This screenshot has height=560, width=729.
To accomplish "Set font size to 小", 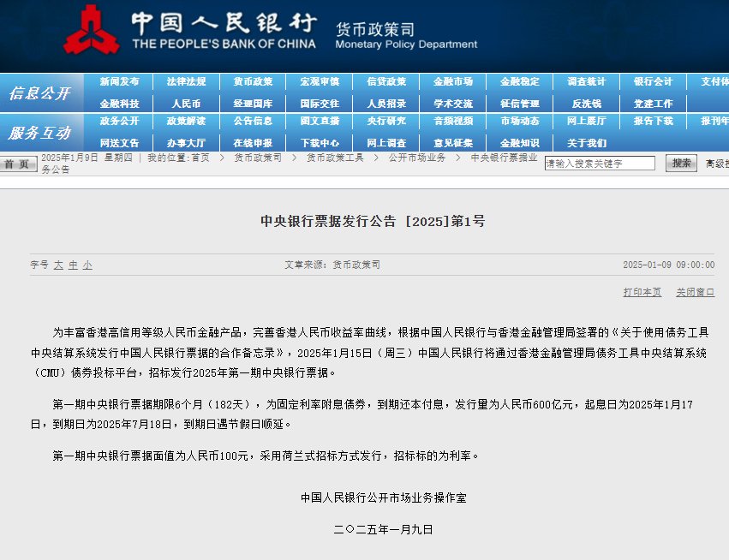I will [87, 265].
